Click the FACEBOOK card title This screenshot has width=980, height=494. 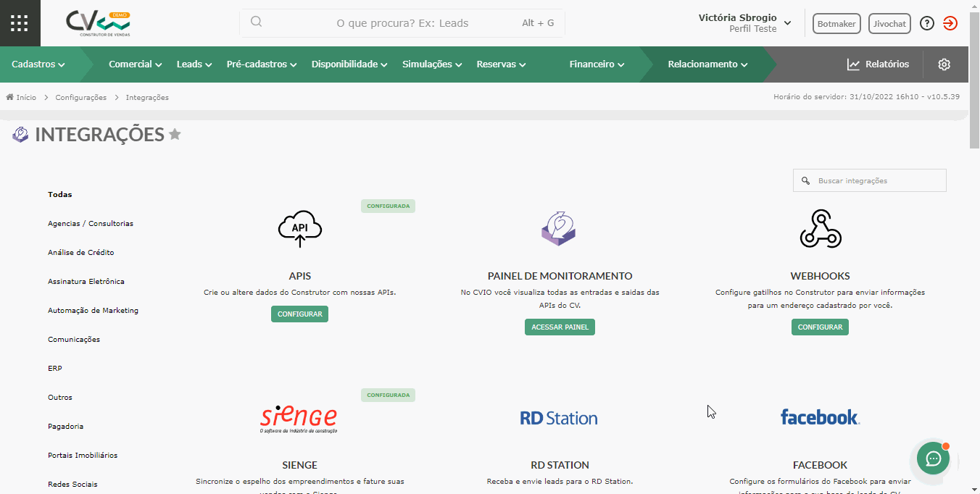(820, 465)
